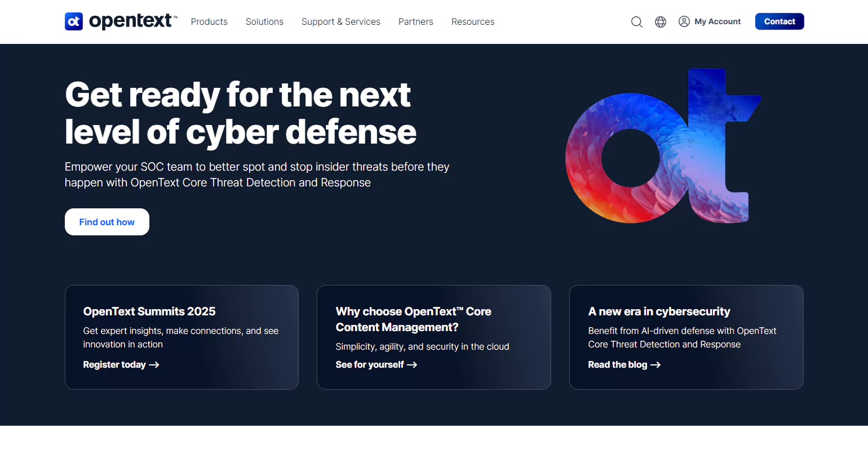Open the Solutions menu
868x473 pixels.
point(264,21)
